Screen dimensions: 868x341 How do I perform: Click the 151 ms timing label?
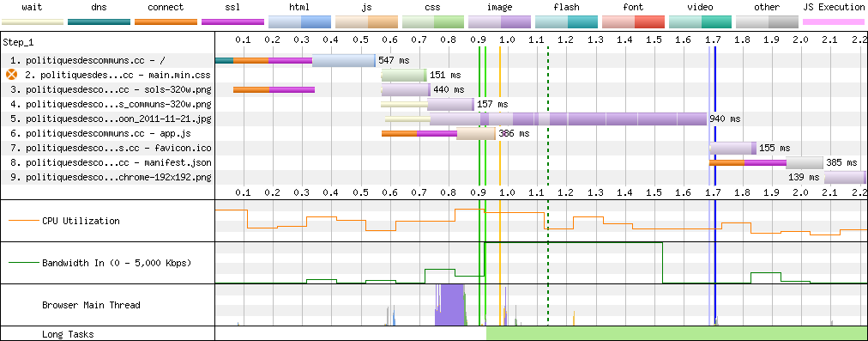point(445,75)
